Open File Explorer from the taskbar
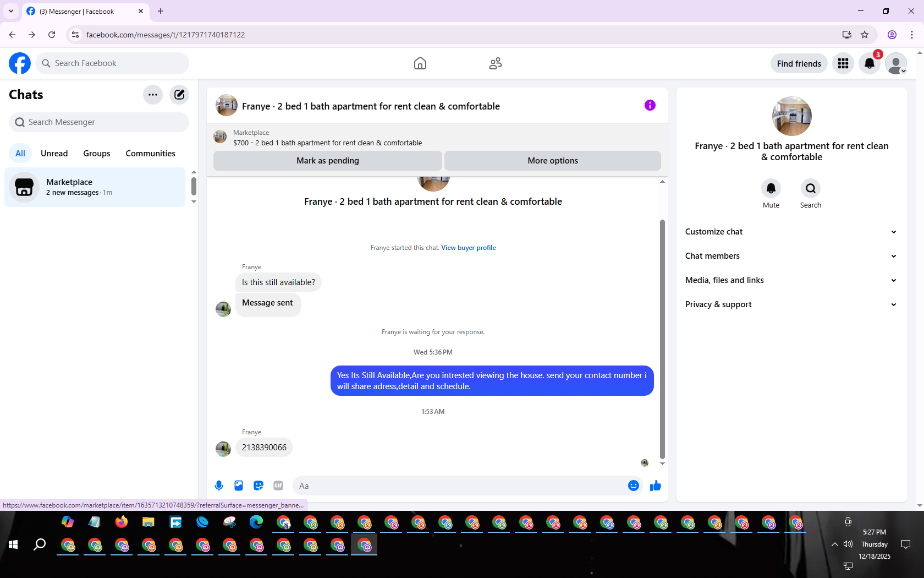924x578 pixels. tap(148, 522)
